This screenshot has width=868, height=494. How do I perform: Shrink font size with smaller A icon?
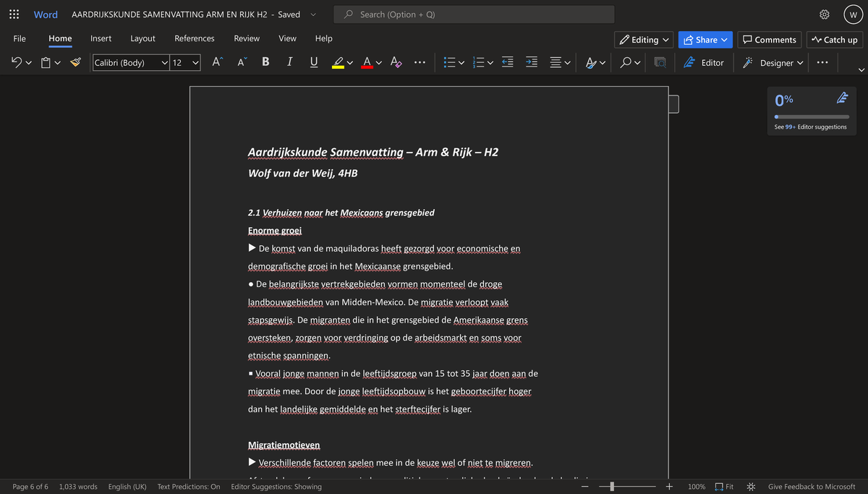point(242,62)
